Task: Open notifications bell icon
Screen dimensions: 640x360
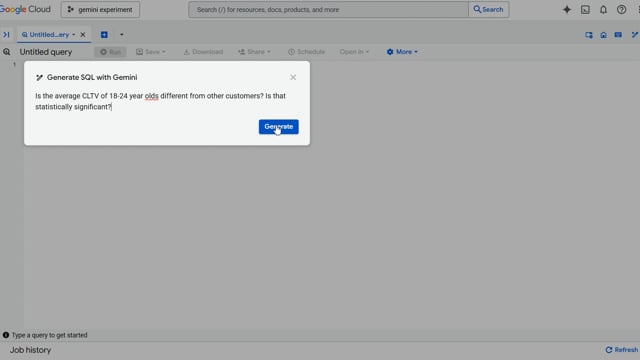Action: pyautogui.click(x=603, y=9)
